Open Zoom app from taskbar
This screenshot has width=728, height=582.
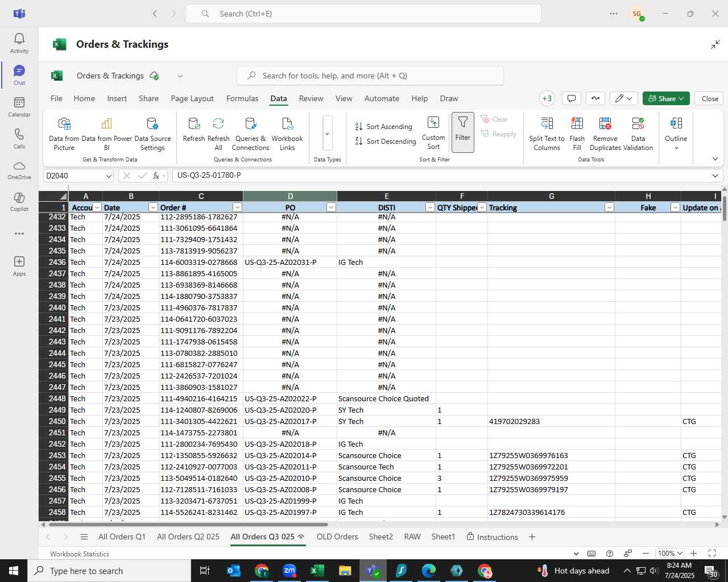tap(289, 571)
